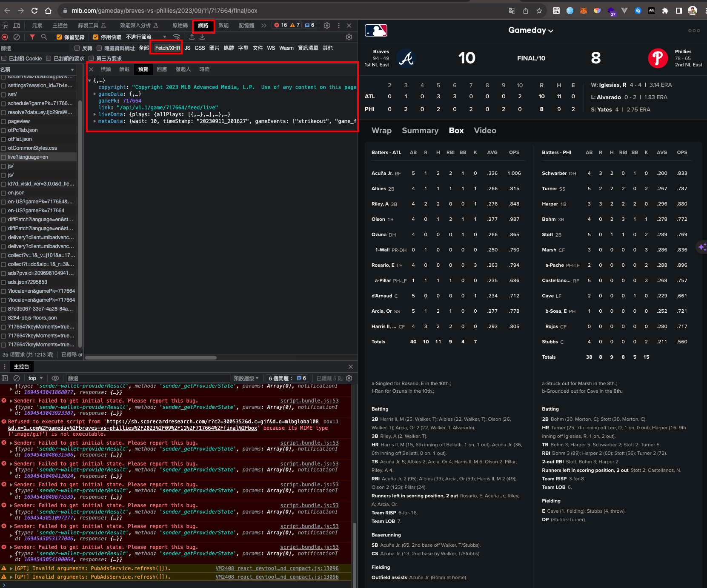
Task: Clear the console with the clear icon
Action: click(x=17, y=378)
